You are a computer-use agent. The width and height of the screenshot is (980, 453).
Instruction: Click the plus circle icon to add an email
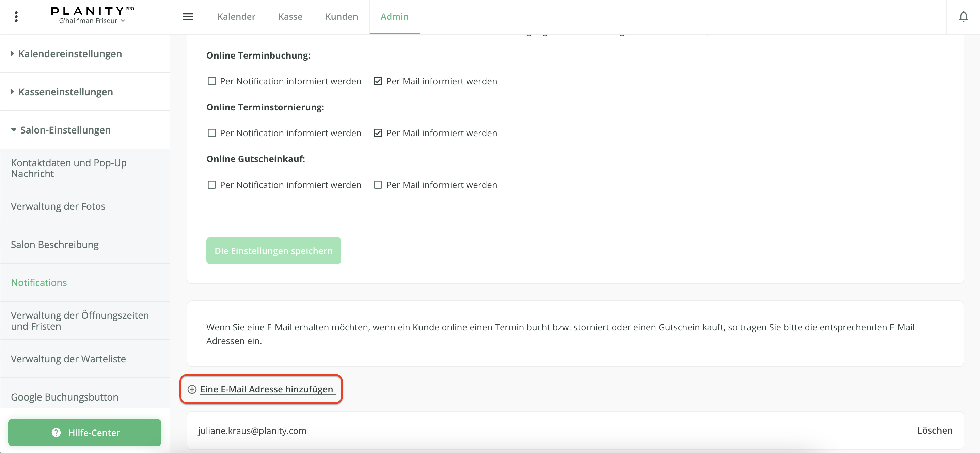[192, 389]
